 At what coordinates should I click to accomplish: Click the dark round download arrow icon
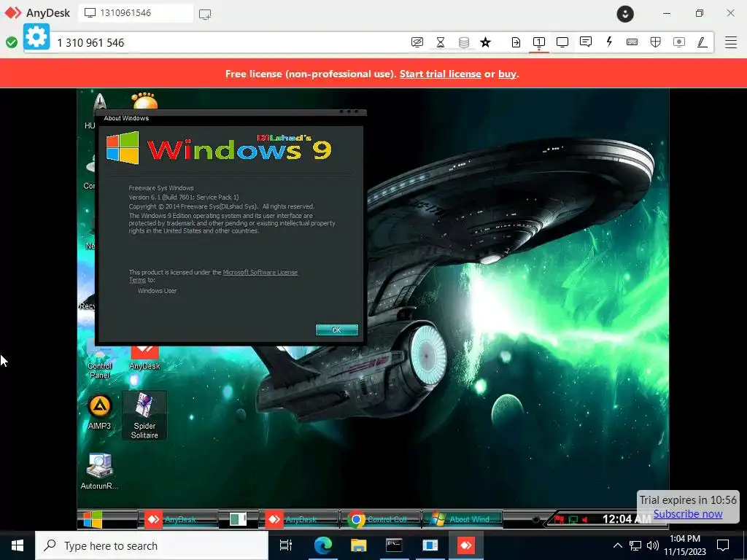click(x=625, y=14)
